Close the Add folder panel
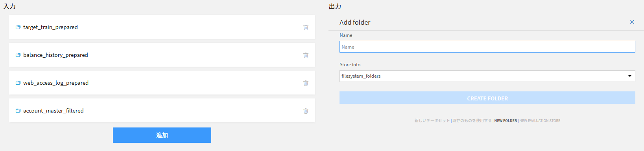This screenshot has width=644, height=151. 632,22
